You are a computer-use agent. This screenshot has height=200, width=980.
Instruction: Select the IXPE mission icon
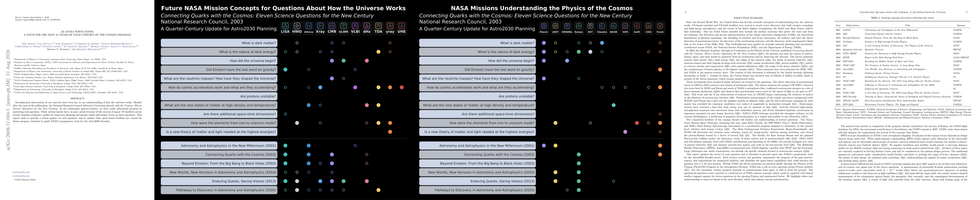pyautogui.click(x=625, y=26)
